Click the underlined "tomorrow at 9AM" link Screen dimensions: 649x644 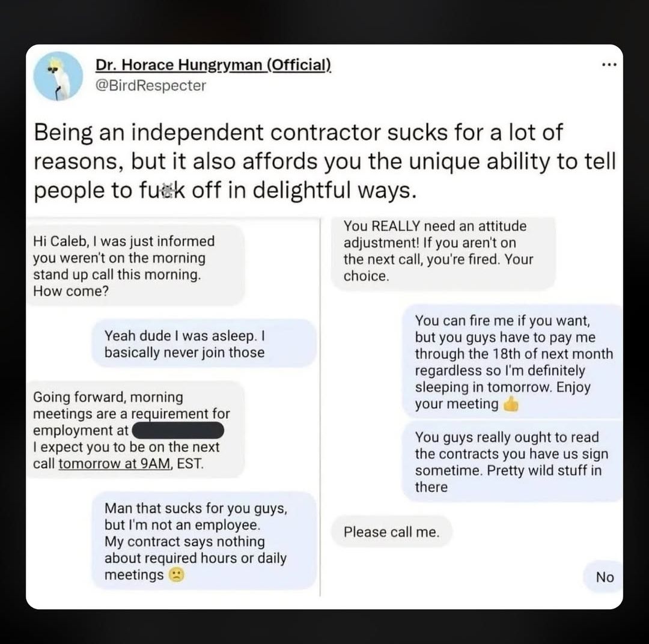click(x=114, y=464)
